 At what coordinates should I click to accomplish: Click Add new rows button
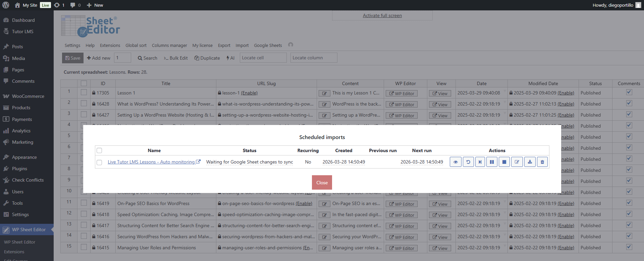click(x=99, y=58)
